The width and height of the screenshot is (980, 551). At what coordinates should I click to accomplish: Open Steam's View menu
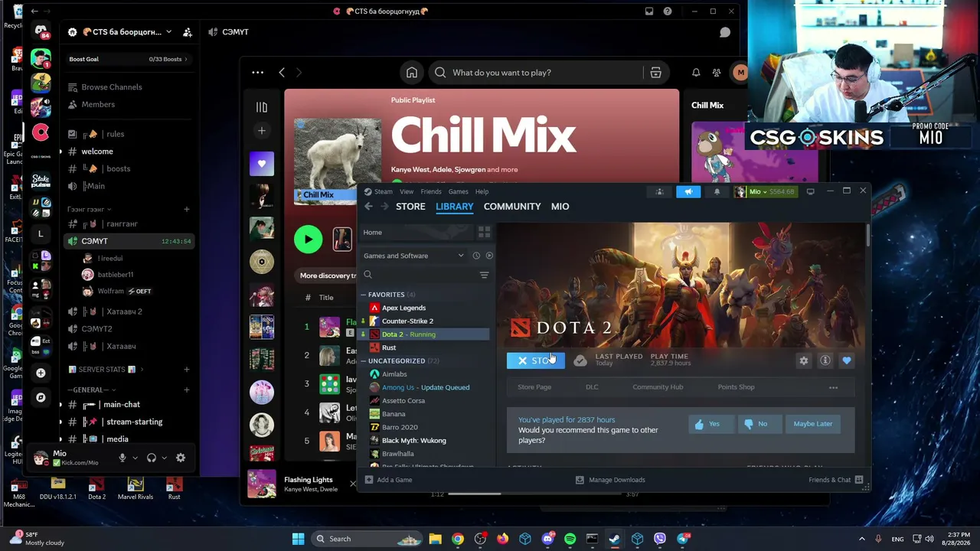pyautogui.click(x=407, y=191)
